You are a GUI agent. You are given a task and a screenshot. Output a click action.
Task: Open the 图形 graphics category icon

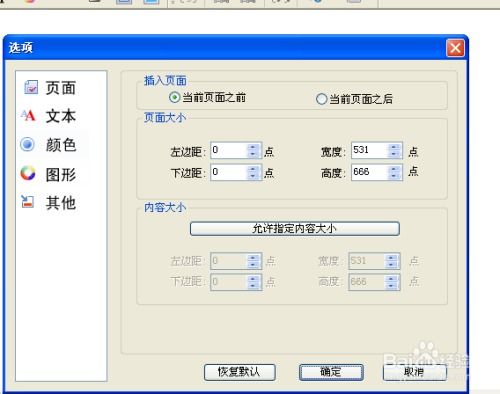point(28,173)
